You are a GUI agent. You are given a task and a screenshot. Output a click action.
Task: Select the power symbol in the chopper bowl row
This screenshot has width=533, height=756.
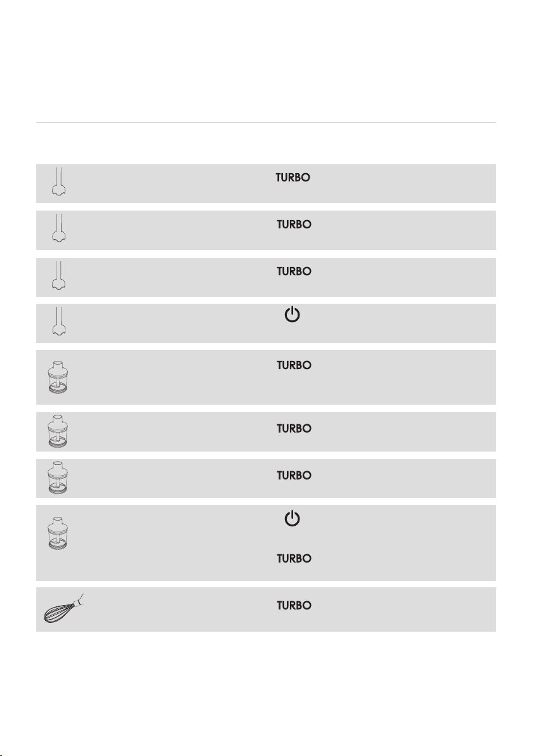293,519
